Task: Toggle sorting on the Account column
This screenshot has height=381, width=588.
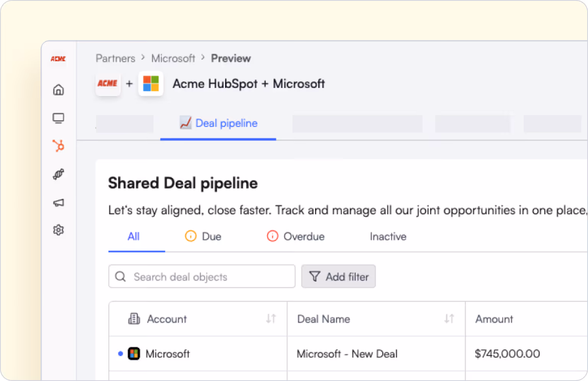Action: pos(272,319)
